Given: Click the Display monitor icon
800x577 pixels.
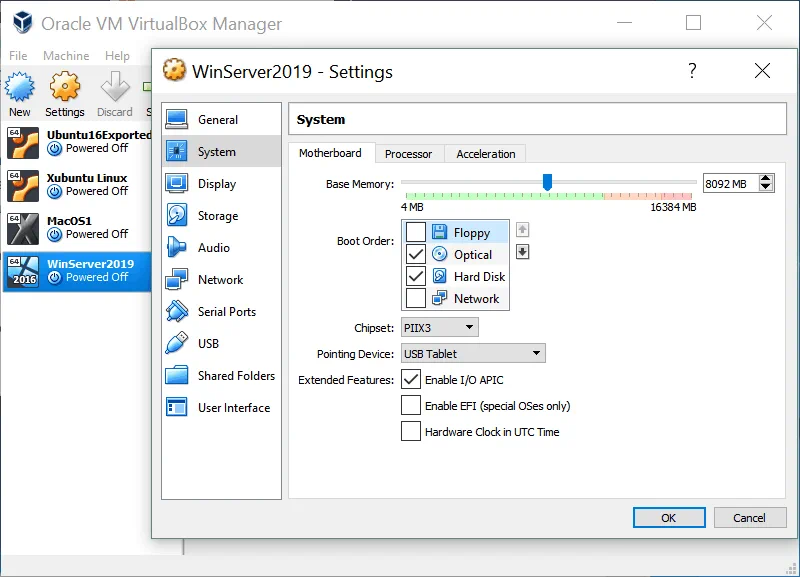Looking at the screenshot, I should click(x=177, y=183).
